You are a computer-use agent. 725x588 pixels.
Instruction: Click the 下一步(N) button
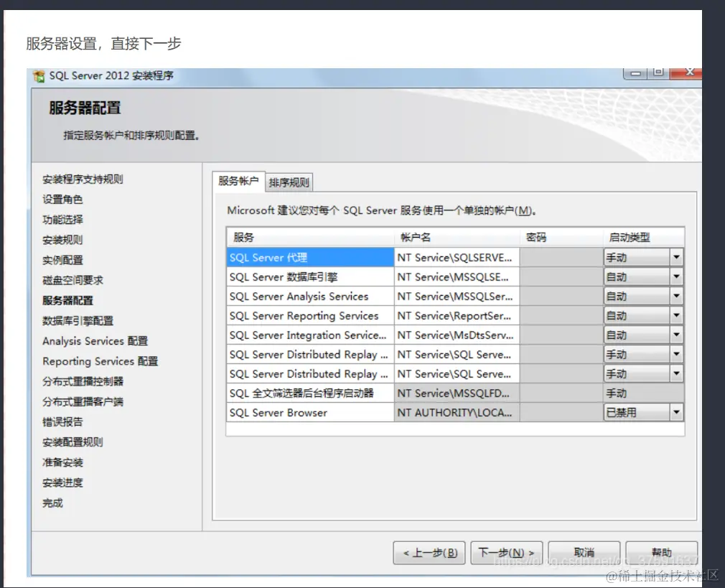click(506, 552)
